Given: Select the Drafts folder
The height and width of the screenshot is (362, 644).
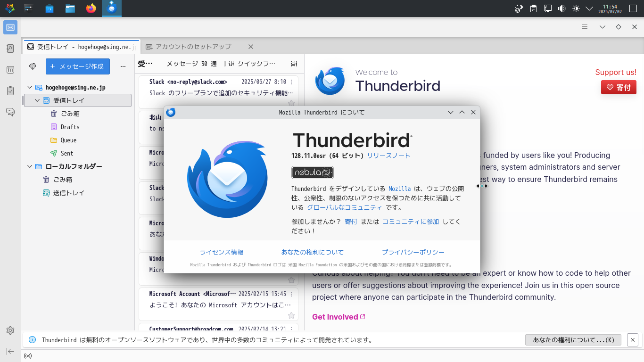Looking at the screenshot, I should click(x=70, y=127).
